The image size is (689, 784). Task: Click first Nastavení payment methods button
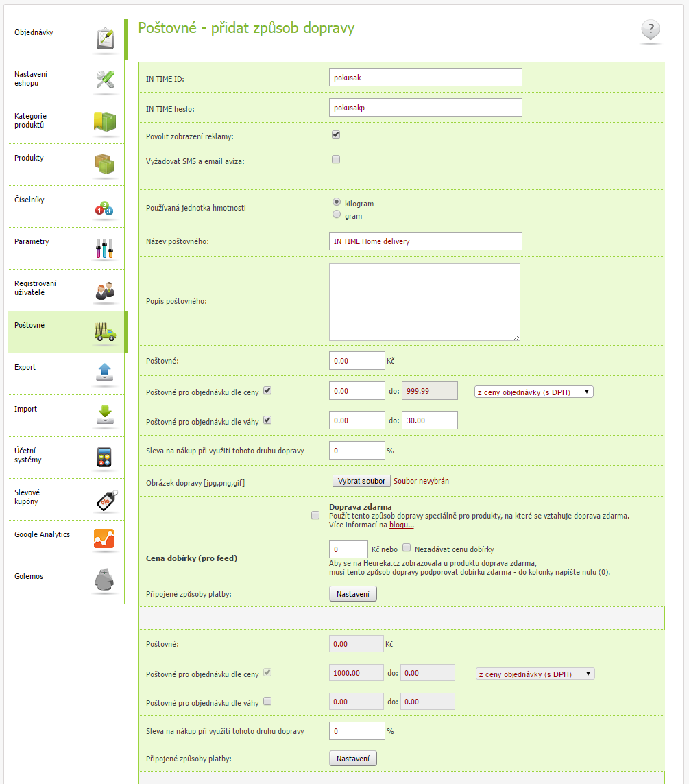click(x=353, y=594)
